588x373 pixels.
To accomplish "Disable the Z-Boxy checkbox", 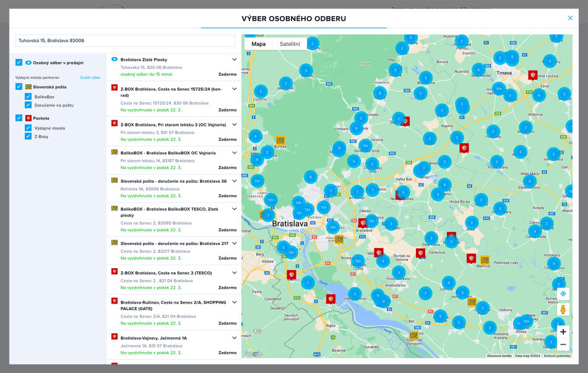I will click(28, 136).
